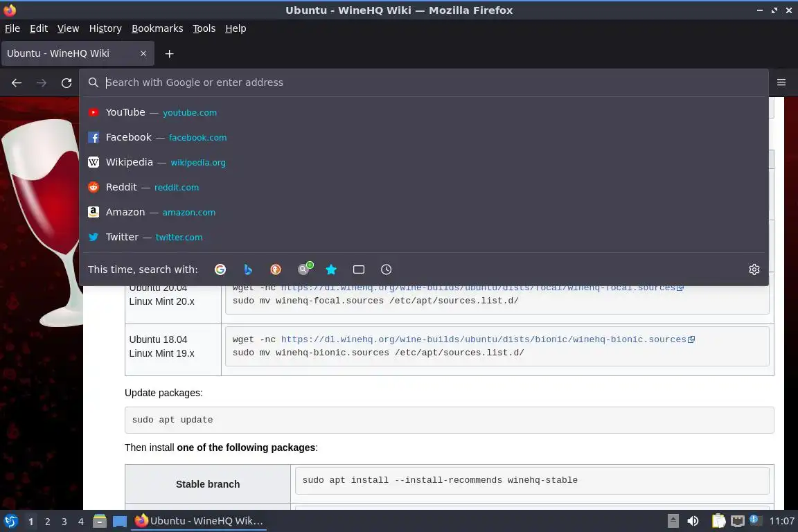Select the YouTube suggestion
Screen dimensions: 798x532
[423, 112]
